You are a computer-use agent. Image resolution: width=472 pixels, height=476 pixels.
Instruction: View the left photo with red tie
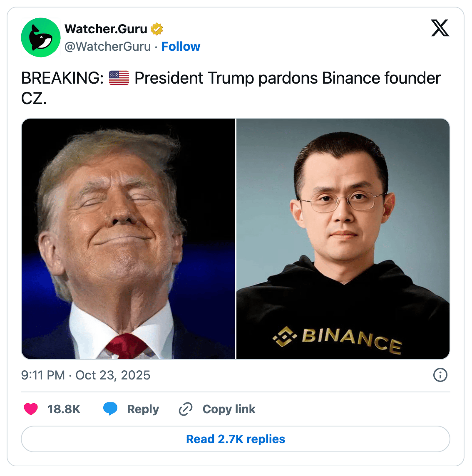tap(128, 238)
